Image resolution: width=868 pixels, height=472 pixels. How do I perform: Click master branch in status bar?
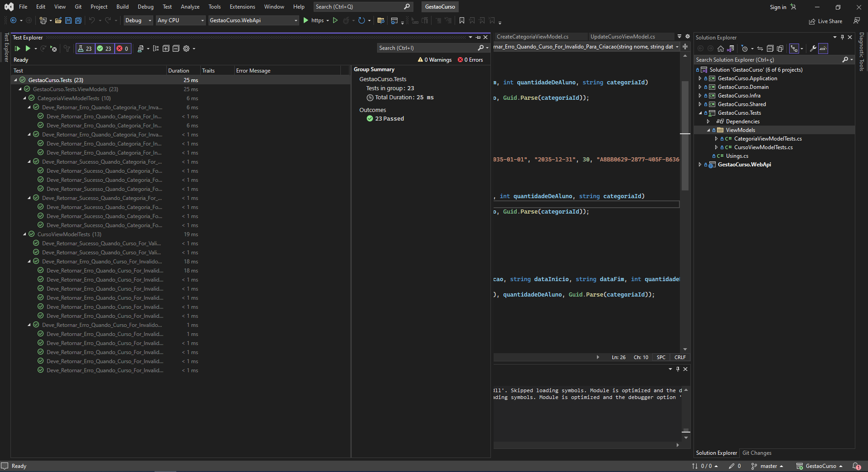pyautogui.click(x=767, y=466)
